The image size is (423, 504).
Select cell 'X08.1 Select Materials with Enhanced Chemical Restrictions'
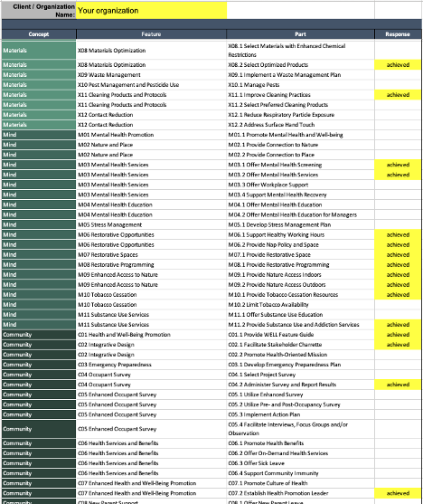[301, 51]
